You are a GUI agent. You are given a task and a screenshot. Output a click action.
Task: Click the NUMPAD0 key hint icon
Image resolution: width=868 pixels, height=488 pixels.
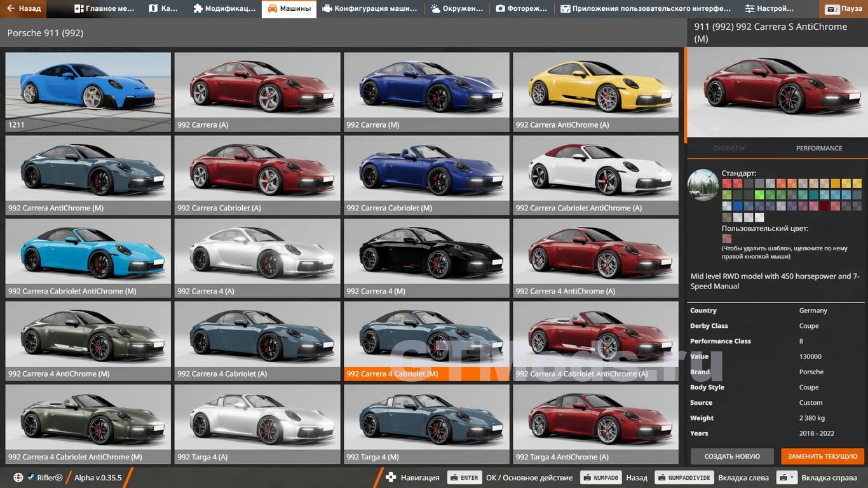pos(600,477)
